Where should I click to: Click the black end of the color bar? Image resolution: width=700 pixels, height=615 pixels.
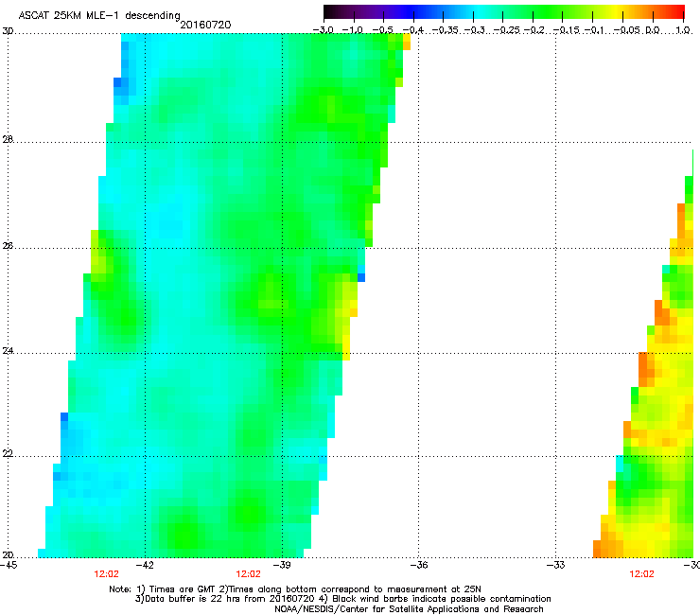pyautogui.click(x=328, y=11)
